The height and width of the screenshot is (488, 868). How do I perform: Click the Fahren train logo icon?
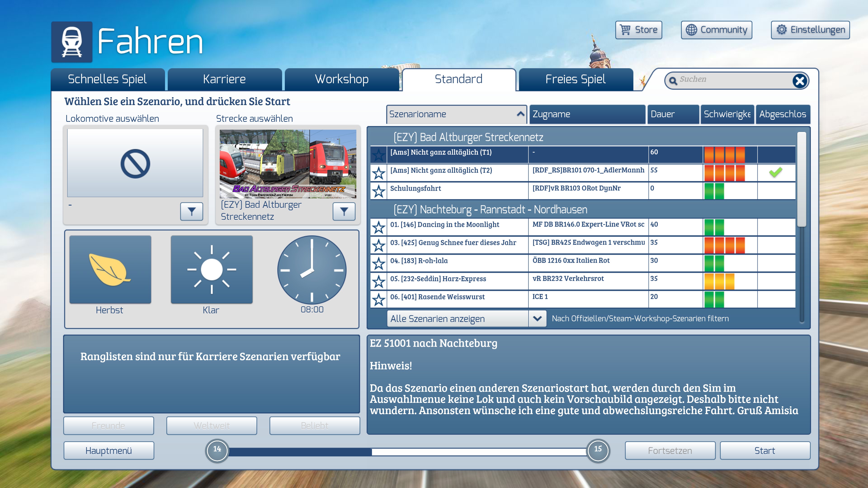72,42
